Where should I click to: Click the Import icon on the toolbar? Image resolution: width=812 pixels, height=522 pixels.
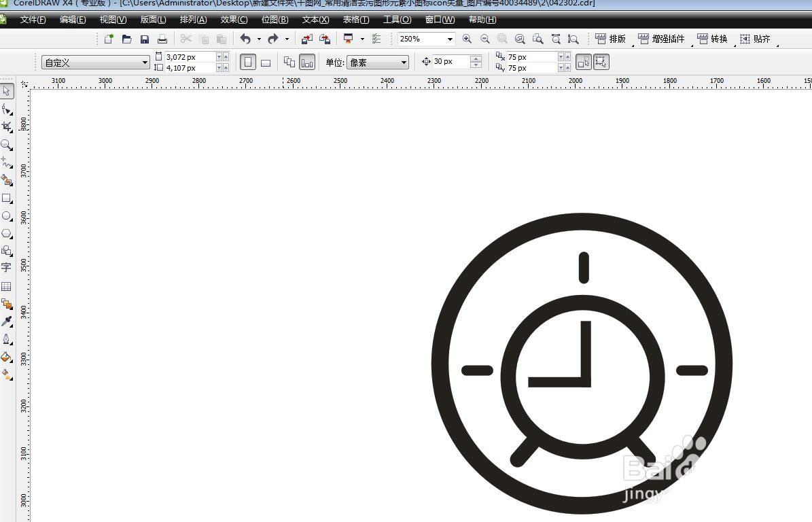(x=306, y=39)
